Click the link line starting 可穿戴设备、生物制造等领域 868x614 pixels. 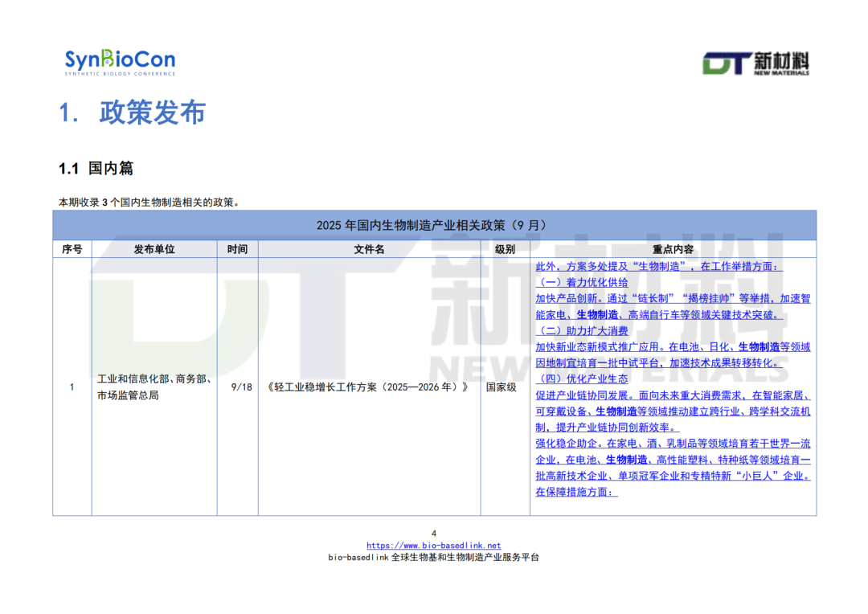(x=673, y=411)
